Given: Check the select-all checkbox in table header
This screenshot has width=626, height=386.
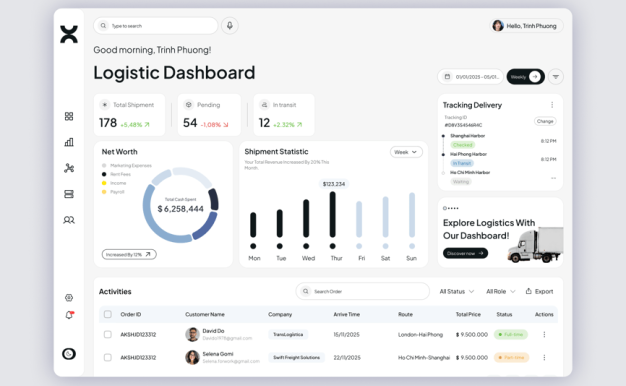Looking at the screenshot, I should point(108,314).
